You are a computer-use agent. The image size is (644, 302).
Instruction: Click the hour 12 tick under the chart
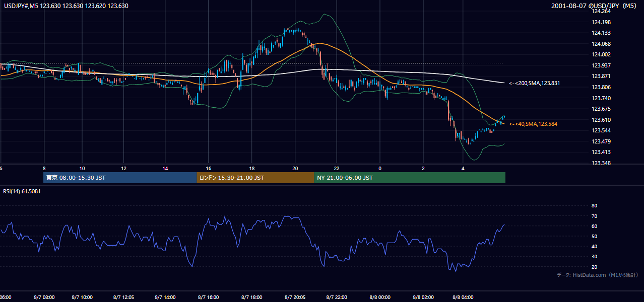coord(124,169)
